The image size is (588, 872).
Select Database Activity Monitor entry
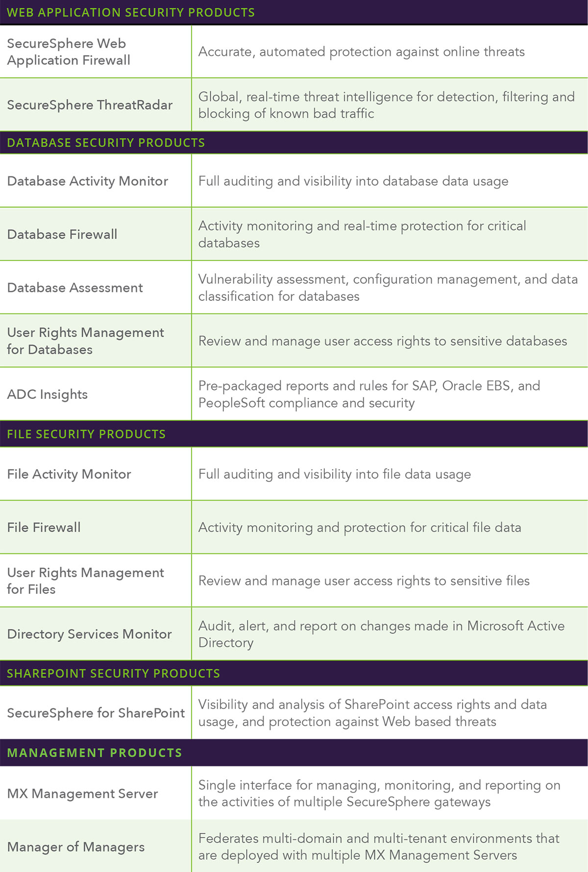[88, 181]
